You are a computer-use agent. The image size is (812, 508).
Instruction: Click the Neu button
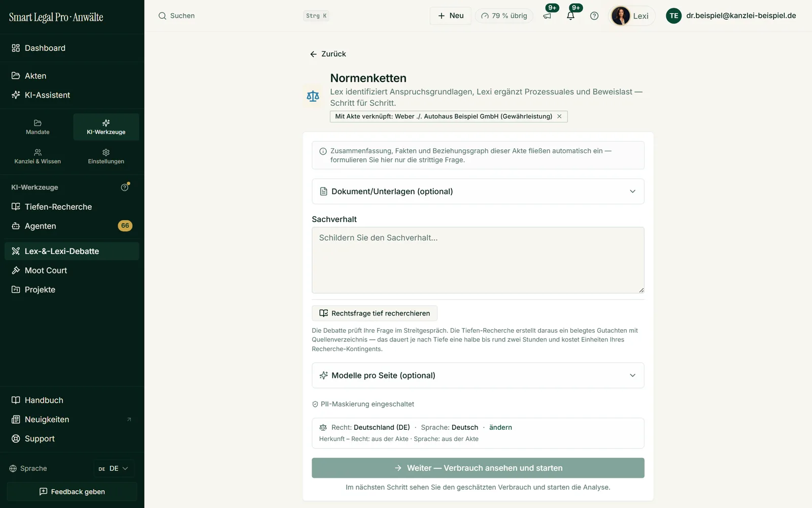451,16
